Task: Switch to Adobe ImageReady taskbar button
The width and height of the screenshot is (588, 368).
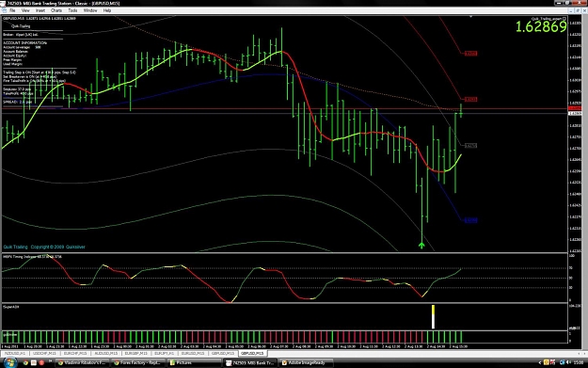Action: (306, 362)
